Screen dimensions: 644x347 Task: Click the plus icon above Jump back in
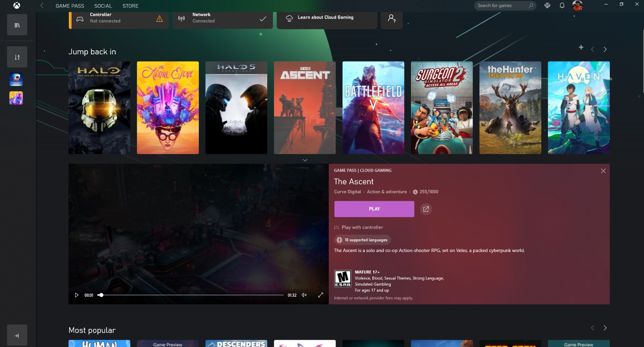point(581,48)
